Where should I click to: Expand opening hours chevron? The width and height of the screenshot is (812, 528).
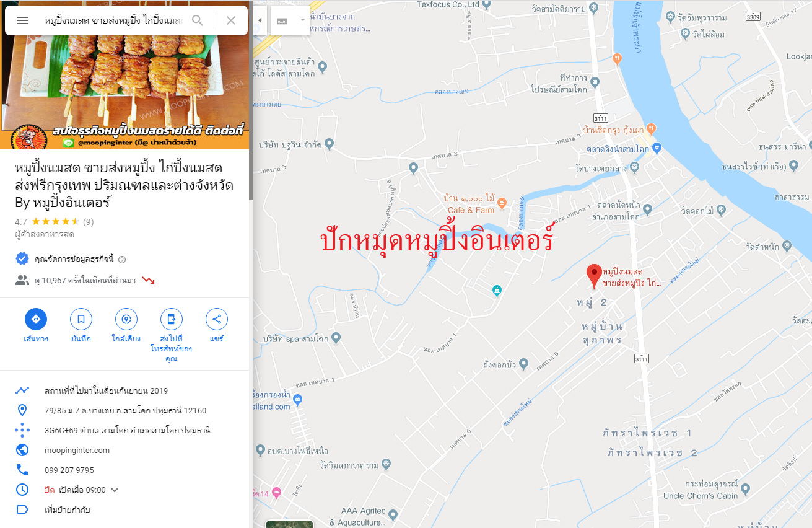click(x=115, y=490)
